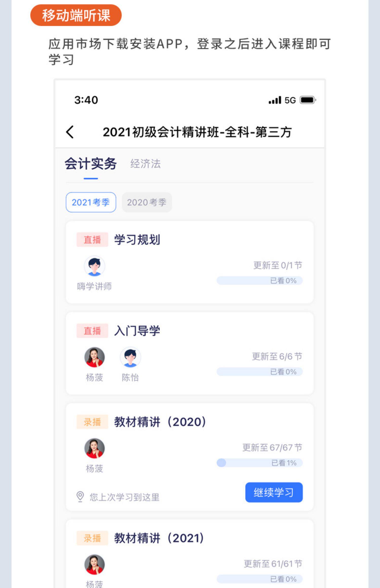The image size is (380, 588).
Task: Tap the back arrow in course header
Action: click(70, 132)
